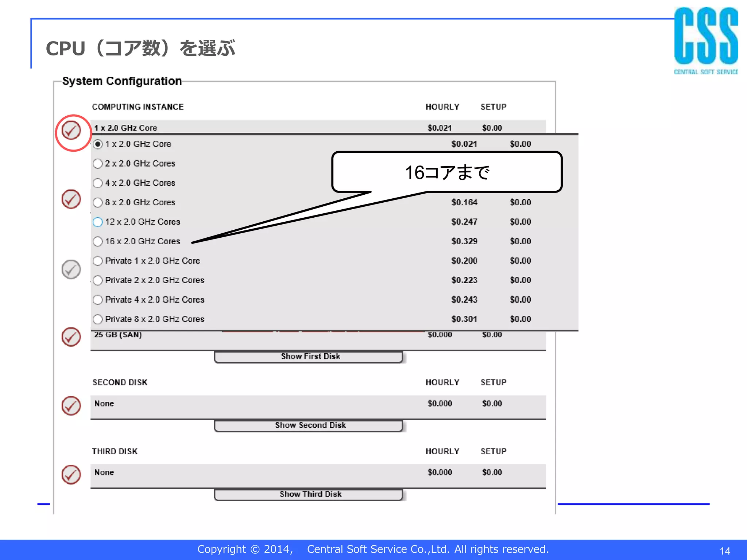The width and height of the screenshot is (747, 560).
Task: Open the Second Disk None selection row
Action: point(318,407)
